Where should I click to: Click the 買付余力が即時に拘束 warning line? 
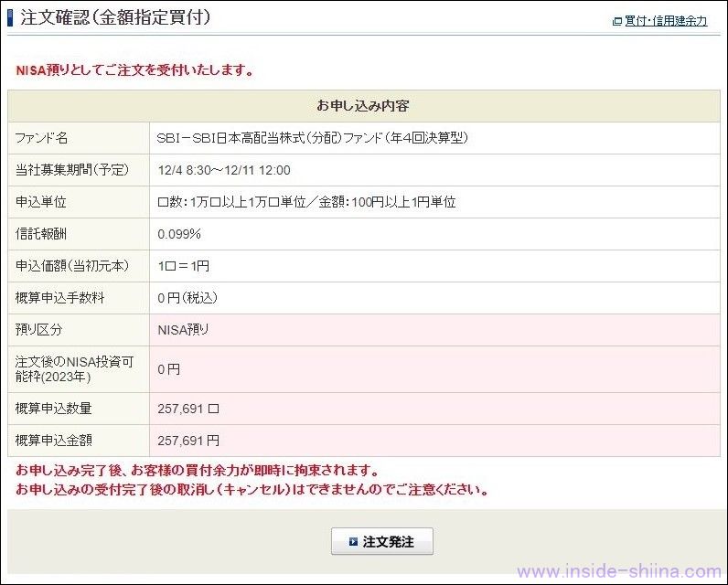tap(198, 471)
